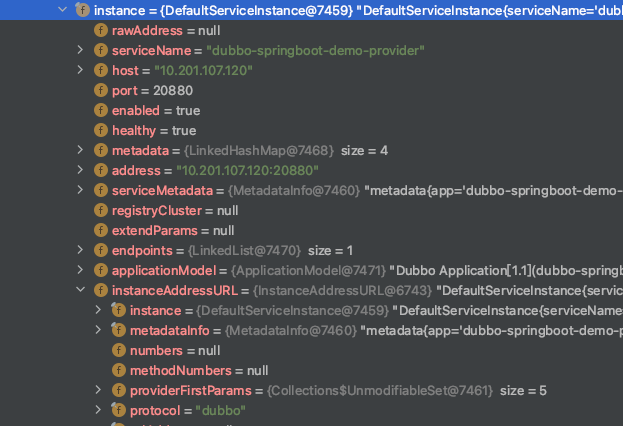Click field icon beside metadata
The image size is (623, 426).
[x=101, y=150]
